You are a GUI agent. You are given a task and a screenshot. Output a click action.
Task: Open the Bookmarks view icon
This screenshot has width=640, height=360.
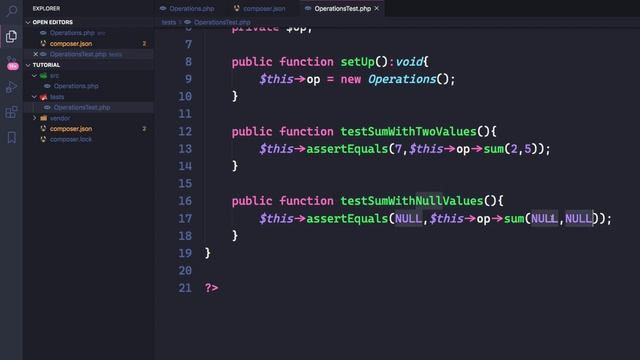[x=11, y=138]
